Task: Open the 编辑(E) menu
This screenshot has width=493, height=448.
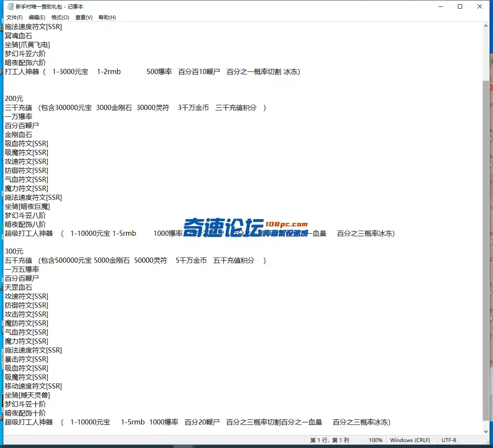Action: pos(37,17)
